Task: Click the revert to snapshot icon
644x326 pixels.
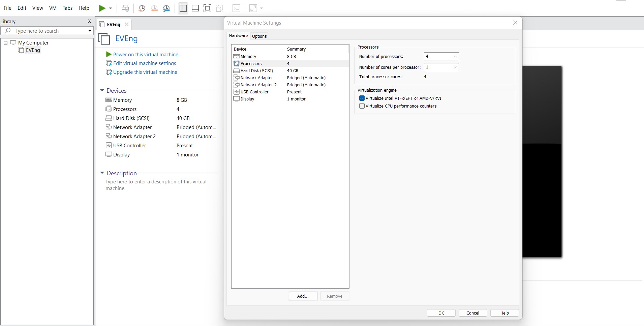Action: (x=154, y=8)
